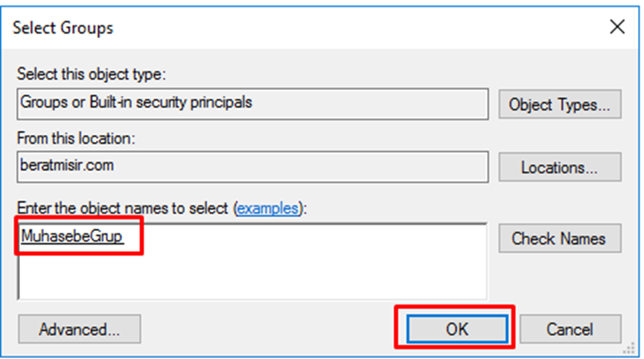Click the 'Select Groups' title text
644x359 pixels.
[x=63, y=29]
